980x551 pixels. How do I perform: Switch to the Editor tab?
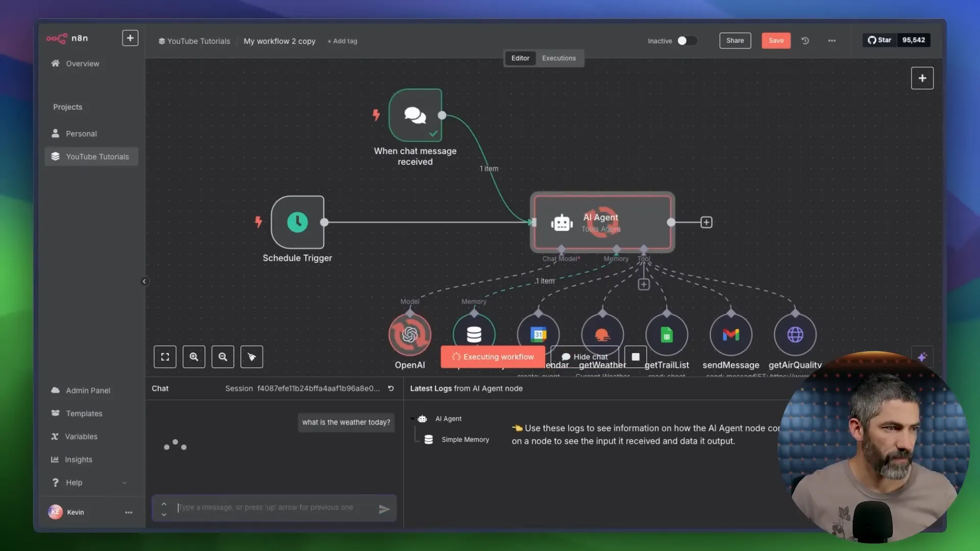pos(520,58)
